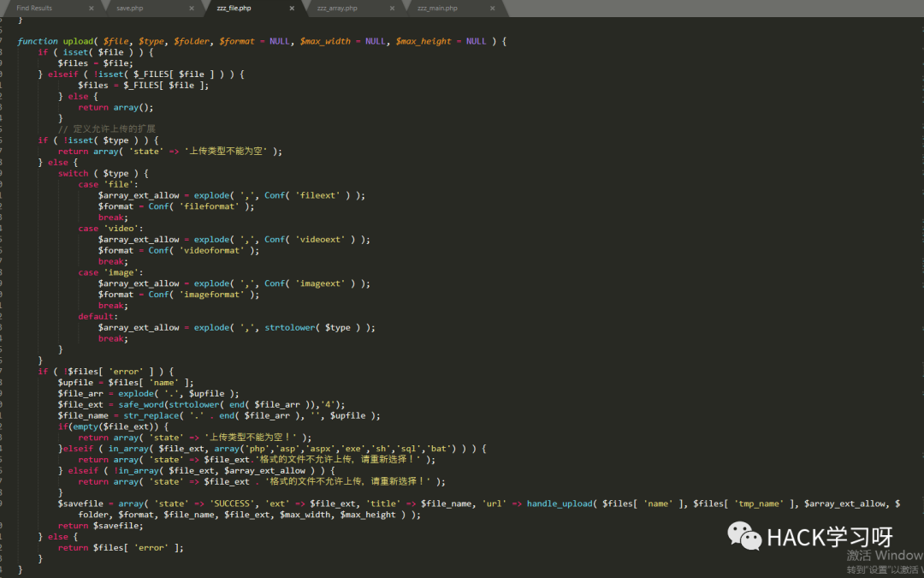This screenshot has height=578, width=924.
Task: Click the $max_width parameter in the signature
Action: 325,41
